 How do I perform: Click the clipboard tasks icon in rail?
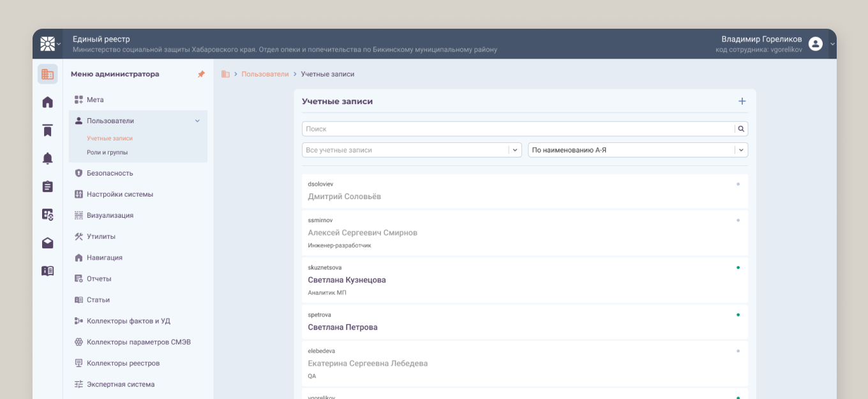click(47, 186)
